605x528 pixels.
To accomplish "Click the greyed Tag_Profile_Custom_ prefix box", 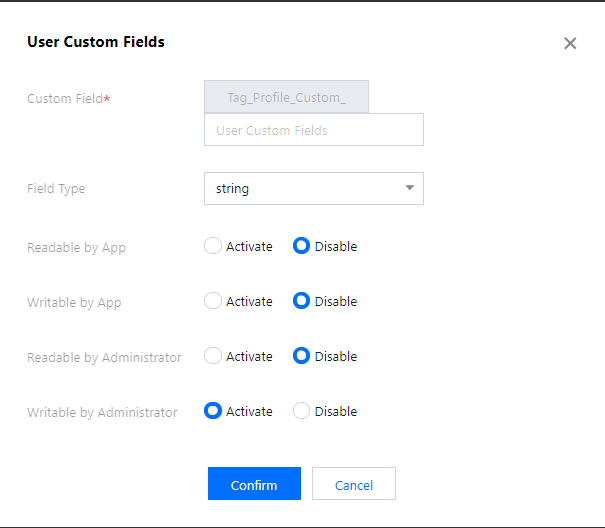I will pyautogui.click(x=286, y=97).
